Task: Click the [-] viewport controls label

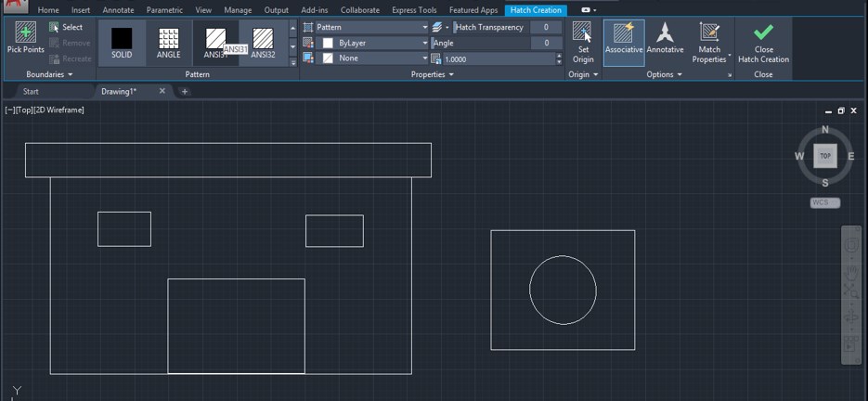Action: (9, 110)
